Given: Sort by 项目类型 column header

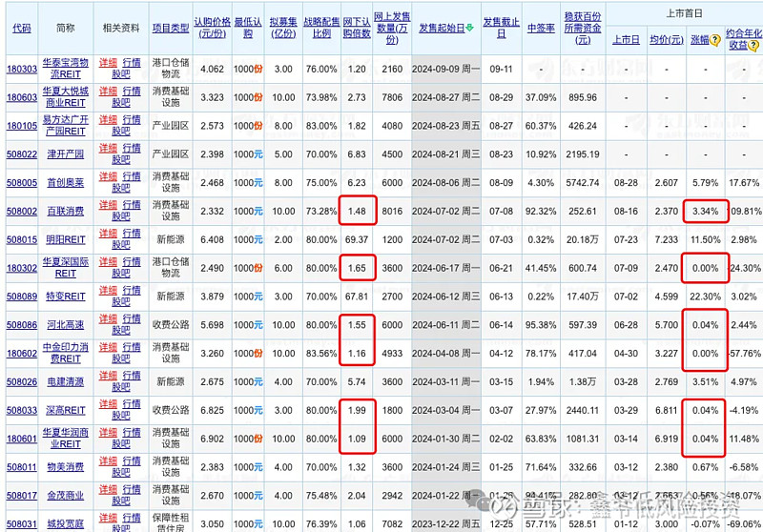Looking at the screenshot, I should (171, 29).
